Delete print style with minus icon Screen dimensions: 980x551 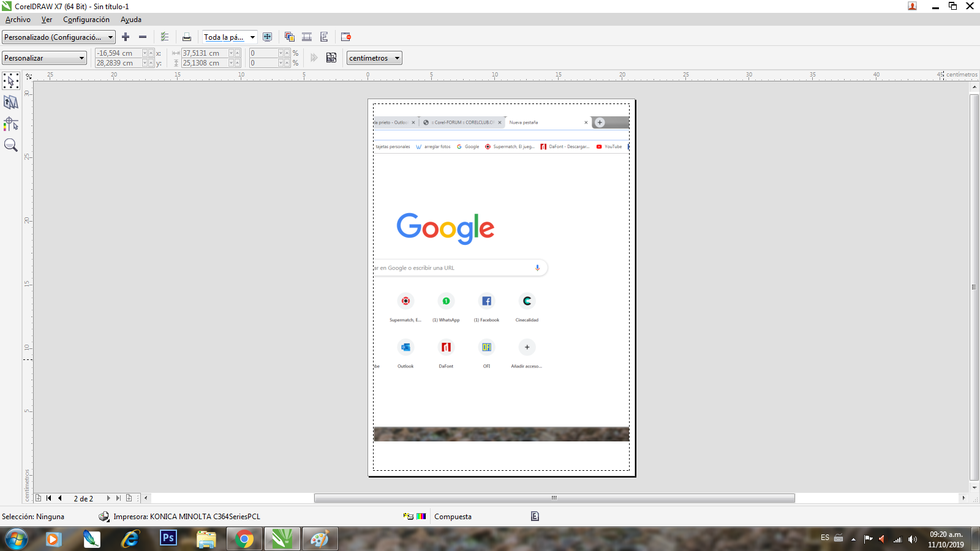143,37
